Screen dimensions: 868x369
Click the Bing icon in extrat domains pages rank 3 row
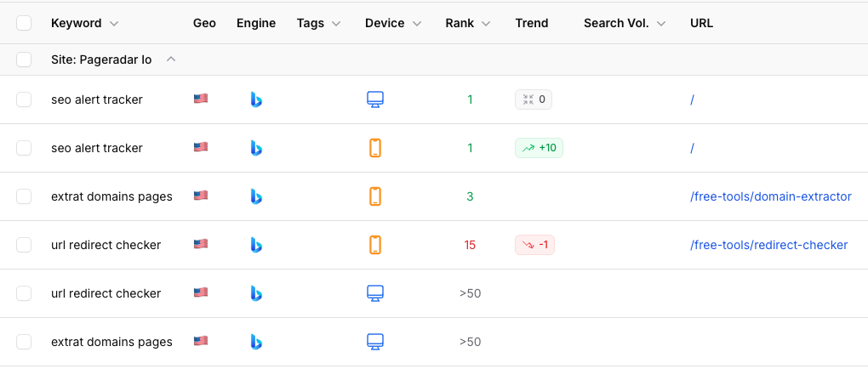(x=256, y=196)
